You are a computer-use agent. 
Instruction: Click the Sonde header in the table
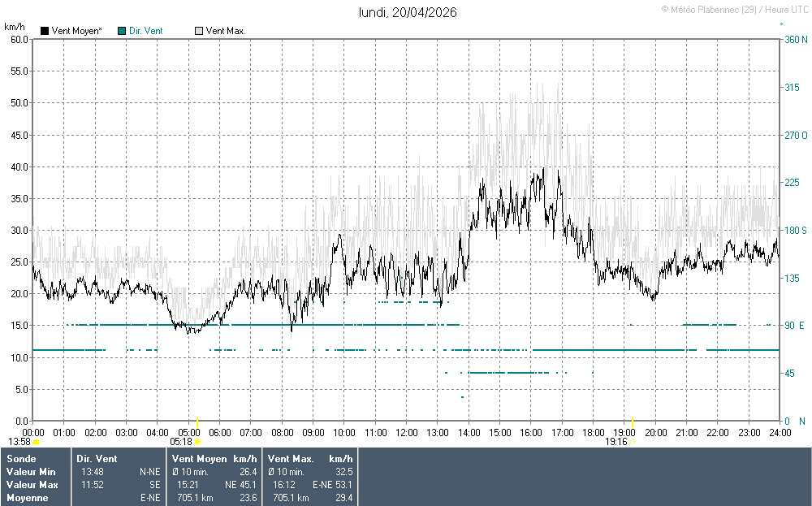click(x=20, y=459)
